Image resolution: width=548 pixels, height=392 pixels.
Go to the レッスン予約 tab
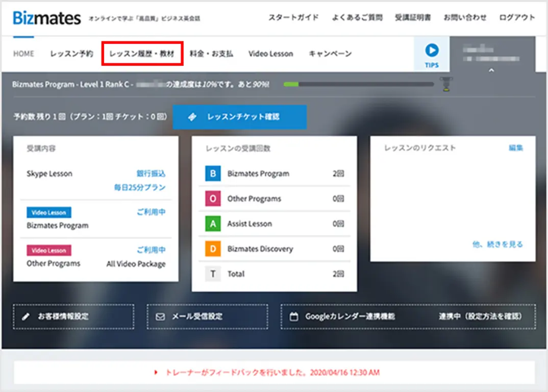pyautogui.click(x=71, y=54)
